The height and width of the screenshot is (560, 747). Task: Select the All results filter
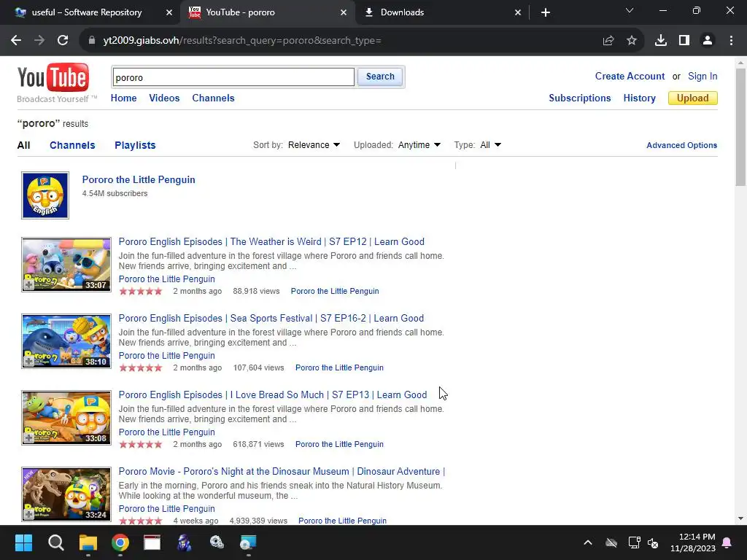click(23, 145)
